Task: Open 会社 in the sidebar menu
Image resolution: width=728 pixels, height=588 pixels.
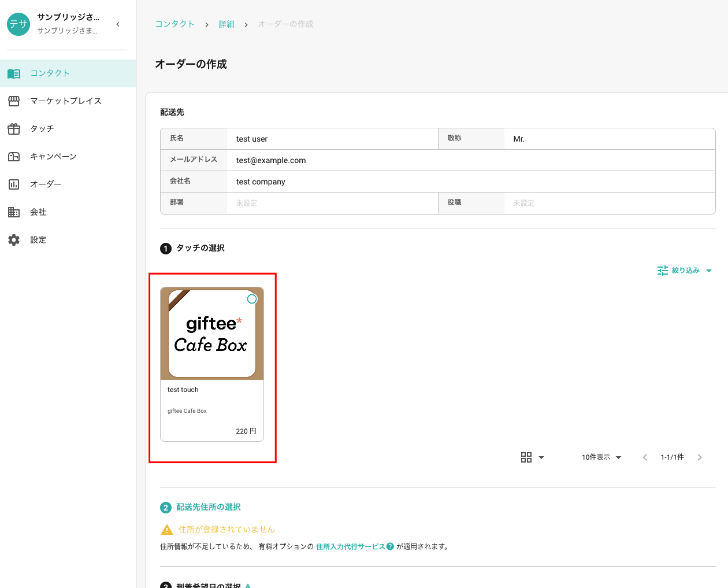Action: coord(68,212)
